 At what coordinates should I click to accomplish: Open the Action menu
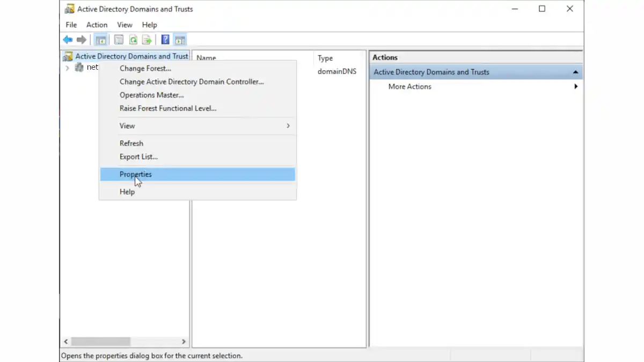pyautogui.click(x=97, y=25)
